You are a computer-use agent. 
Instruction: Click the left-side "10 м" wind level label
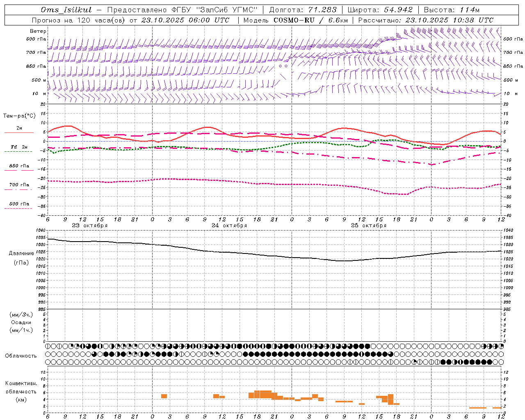[x=39, y=94]
